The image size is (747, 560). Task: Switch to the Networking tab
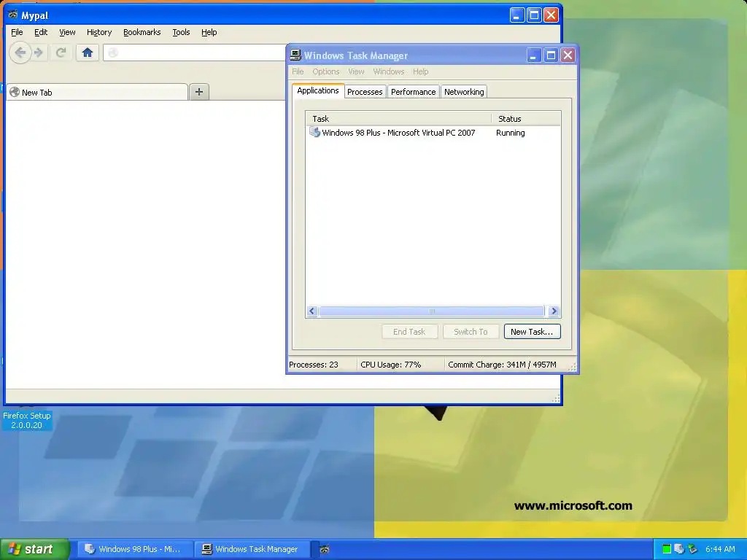pos(464,92)
